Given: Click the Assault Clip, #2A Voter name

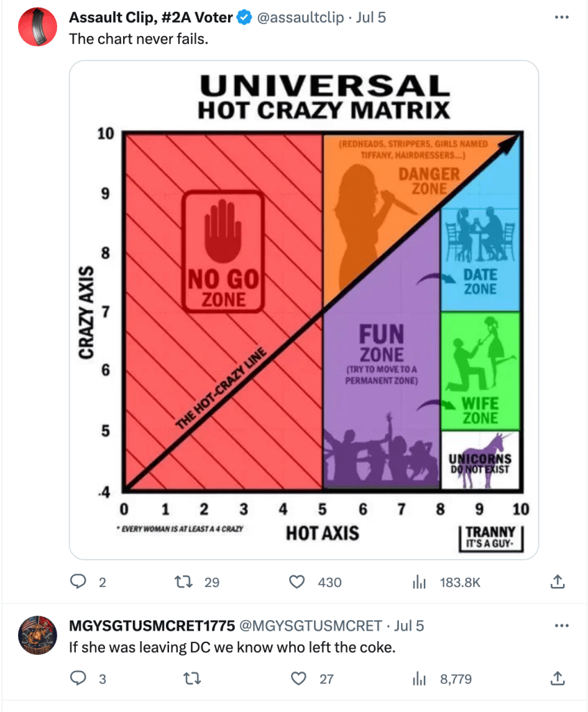Looking at the screenshot, I should click(151, 17).
